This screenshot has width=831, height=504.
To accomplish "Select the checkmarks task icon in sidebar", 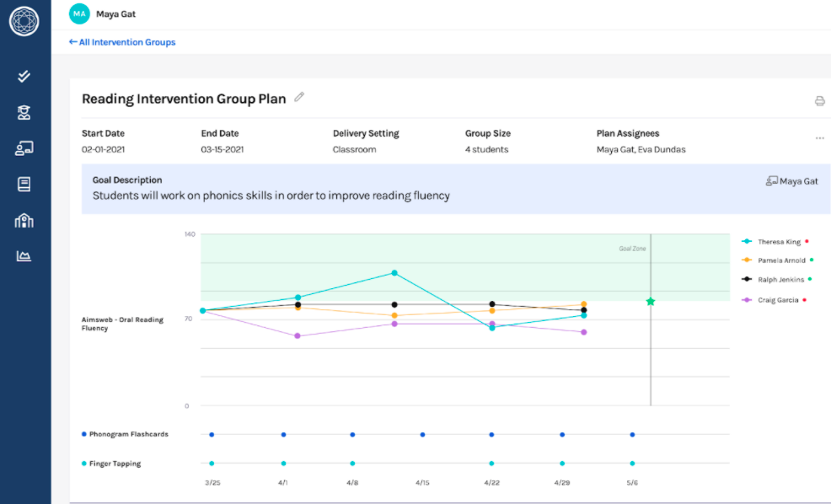I will tap(24, 76).
